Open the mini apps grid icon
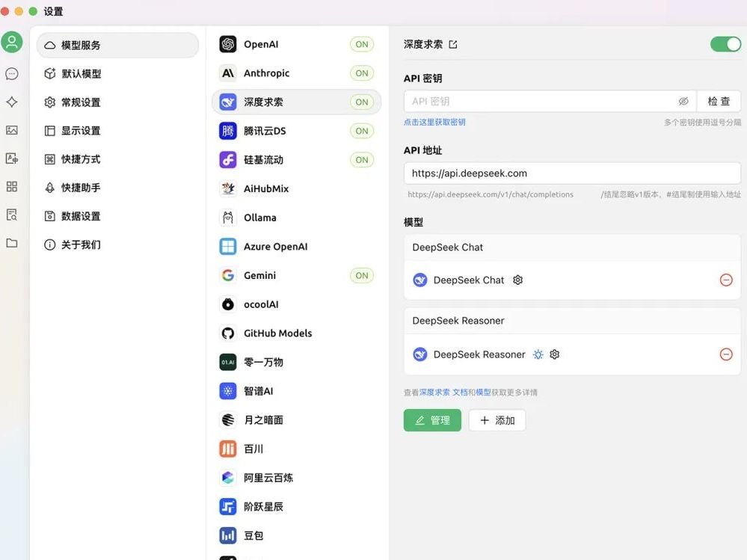Viewport: 747px width, 560px height. tap(12, 186)
